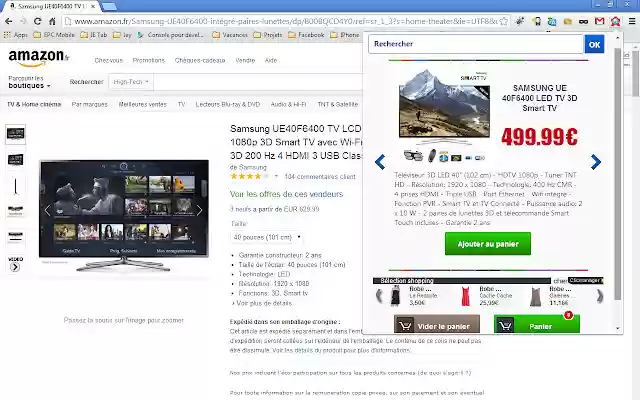The height and width of the screenshot is (400, 640).
Task: Go to next Amazon product image
Action: pos(199,211)
